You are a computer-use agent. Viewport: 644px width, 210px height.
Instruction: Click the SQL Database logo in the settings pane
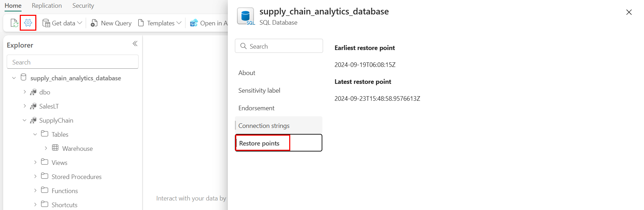(246, 17)
